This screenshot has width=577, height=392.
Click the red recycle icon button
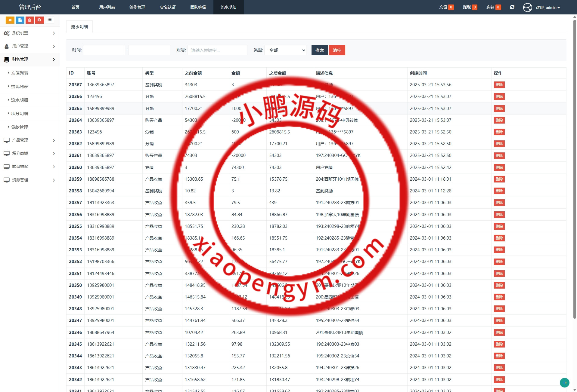point(39,20)
